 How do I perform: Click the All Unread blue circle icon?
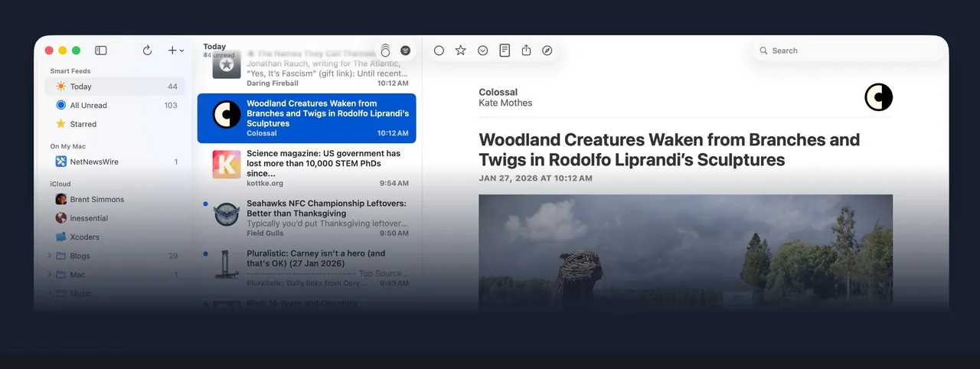click(60, 106)
